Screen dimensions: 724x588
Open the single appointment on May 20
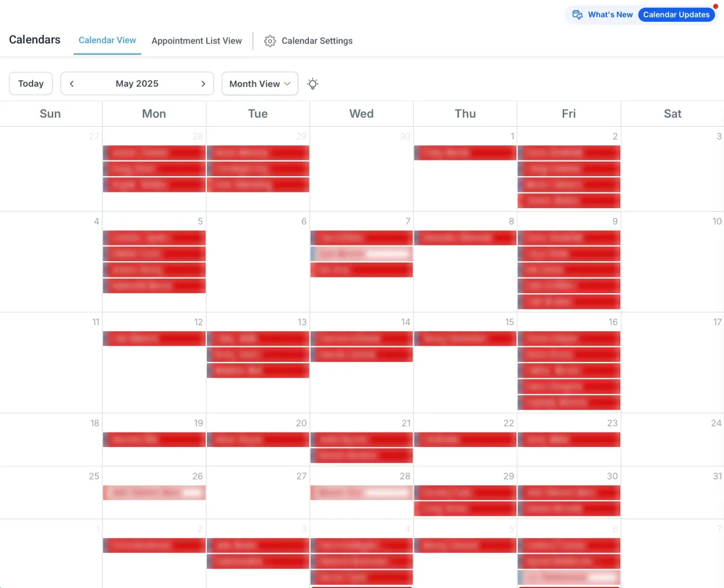point(258,440)
